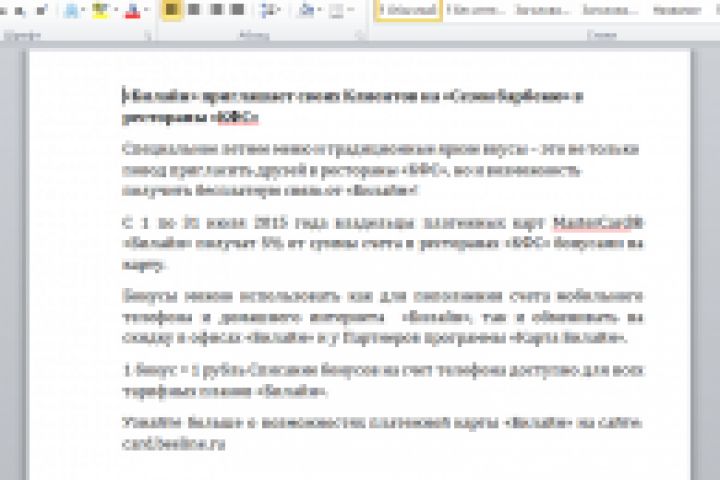
Task: Justify the paragraph text
Action: 237,9
